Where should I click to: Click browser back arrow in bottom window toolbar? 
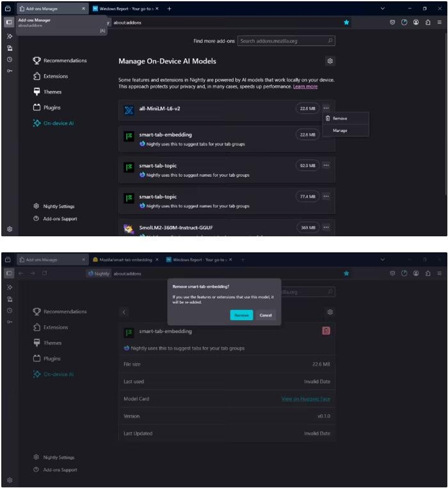click(x=21, y=273)
